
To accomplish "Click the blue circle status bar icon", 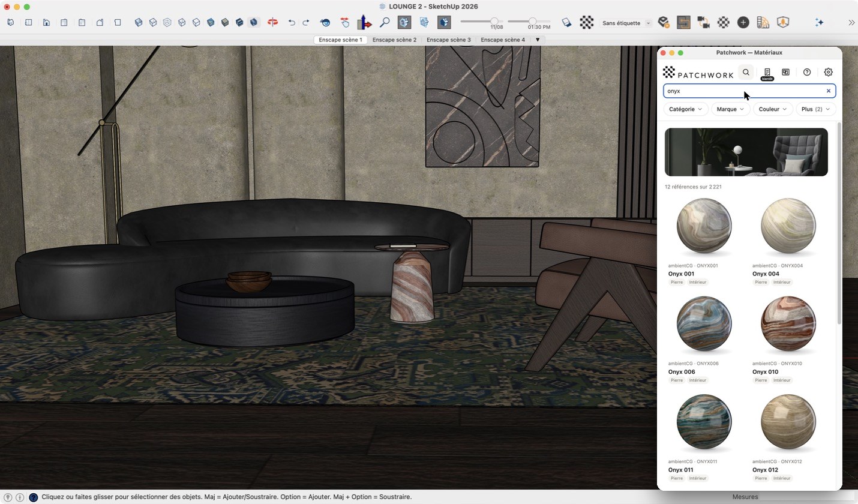I will [33, 497].
